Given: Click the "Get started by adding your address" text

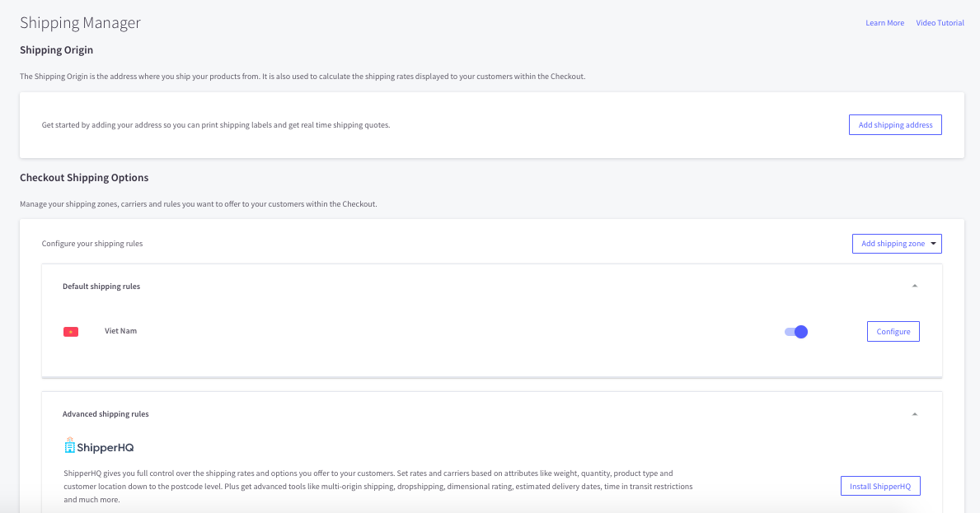Looking at the screenshot, I should tap(216, 125).
